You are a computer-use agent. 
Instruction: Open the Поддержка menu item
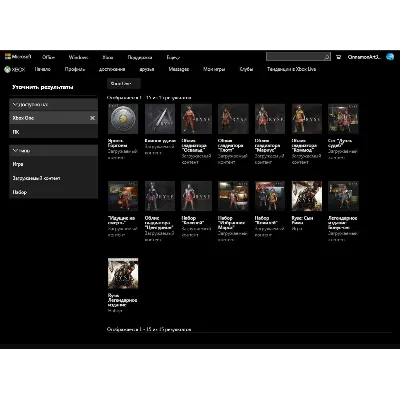point(140,57)
